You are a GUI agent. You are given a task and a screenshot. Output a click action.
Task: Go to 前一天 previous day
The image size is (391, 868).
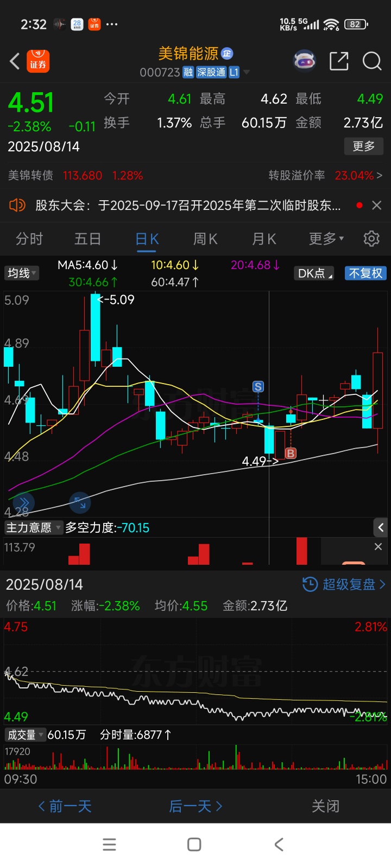tap(65, 806)
